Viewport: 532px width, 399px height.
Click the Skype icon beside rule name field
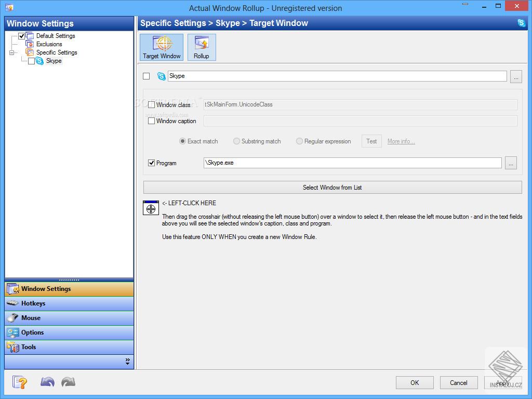coord(162,76)
